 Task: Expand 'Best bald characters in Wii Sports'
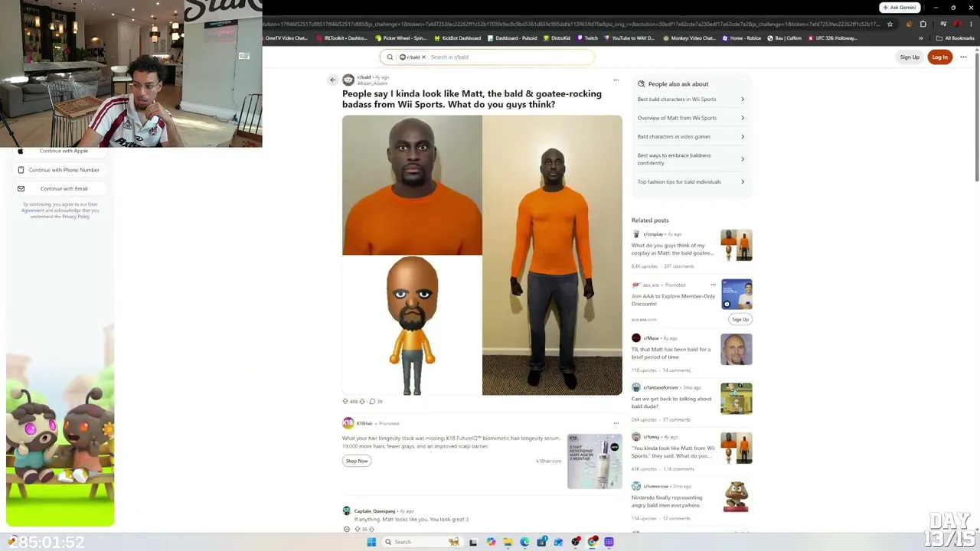691,99
